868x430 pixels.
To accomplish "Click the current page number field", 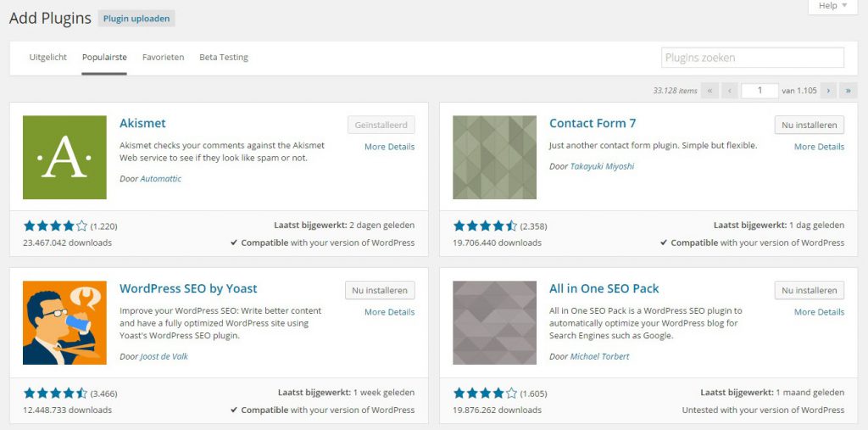I will coord(759,90).
